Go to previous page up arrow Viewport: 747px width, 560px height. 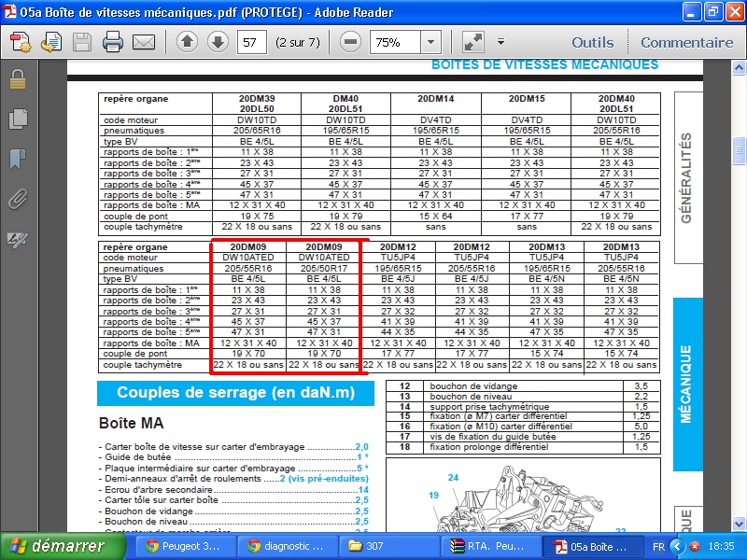[188, 42]
